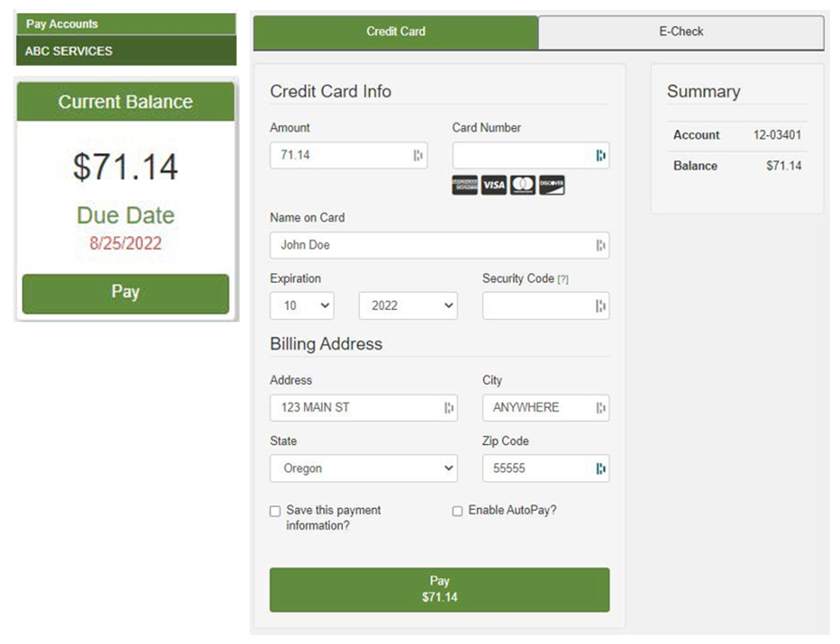Screen dimensions: 840x644
Task: Switch to the E-Check tab
Action: [681, 32]
